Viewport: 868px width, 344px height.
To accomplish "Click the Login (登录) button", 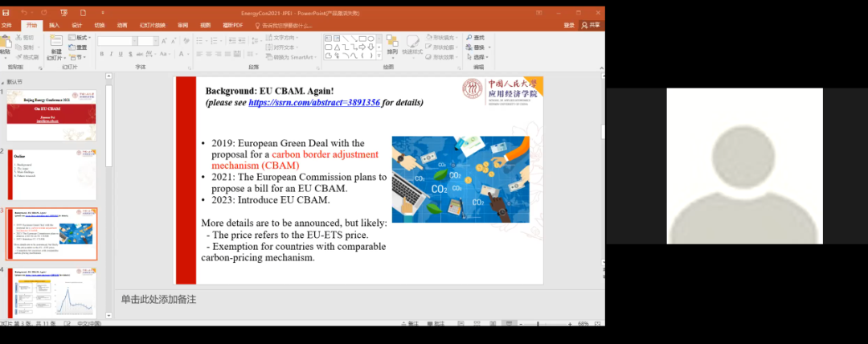I will (568, 26).
